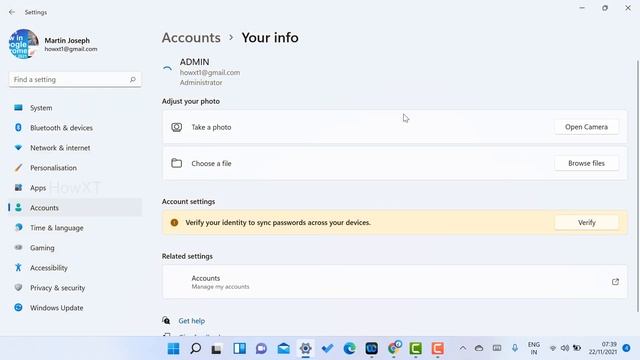Open green Camtasia icon on taskbar
The image size is (640, 360).
pyautogui.click(x=416, y=349)
